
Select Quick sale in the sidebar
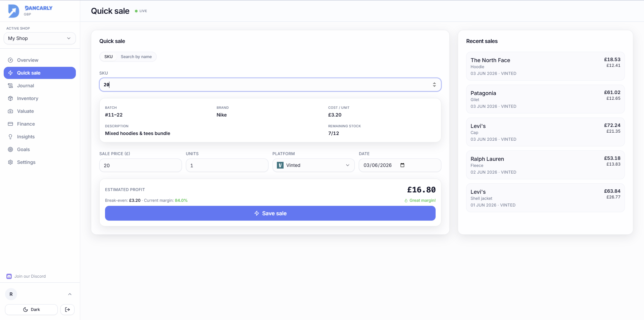40,73
